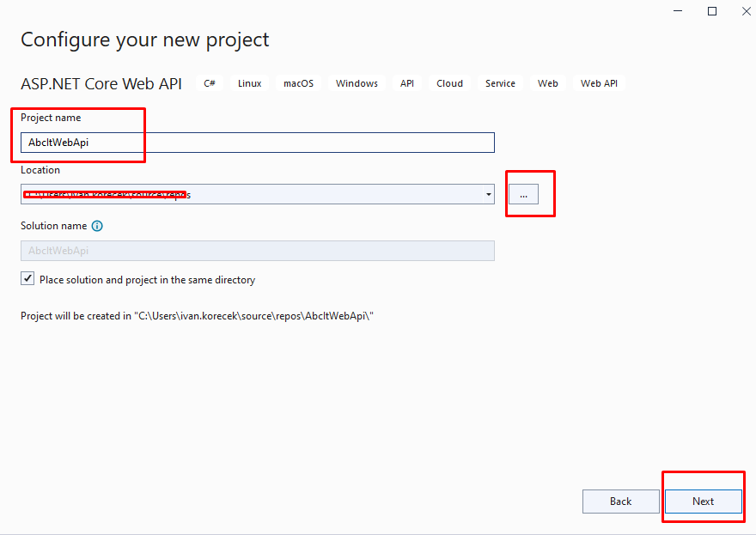Select the Service tag

[500, 83]
